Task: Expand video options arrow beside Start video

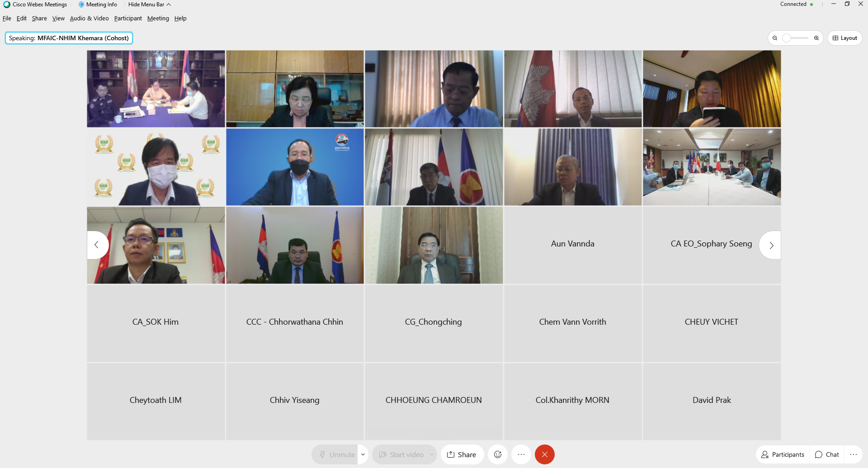Action: point(432,454)
